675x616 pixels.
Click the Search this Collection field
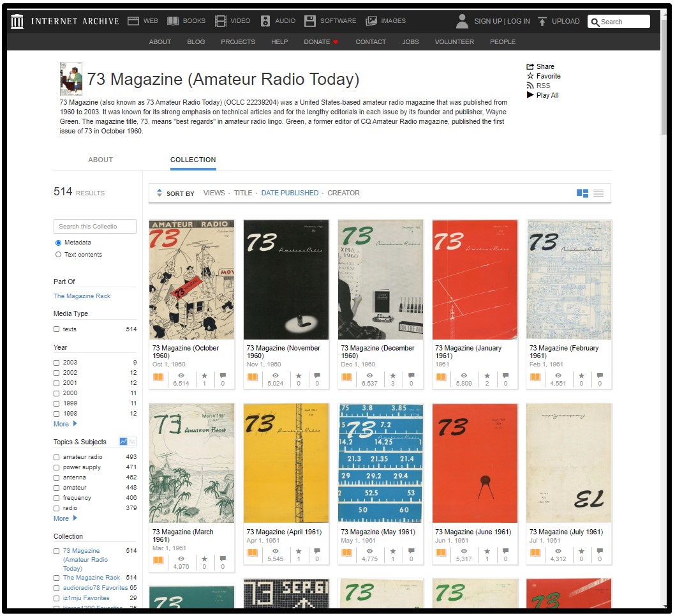(x=94, y=226)
